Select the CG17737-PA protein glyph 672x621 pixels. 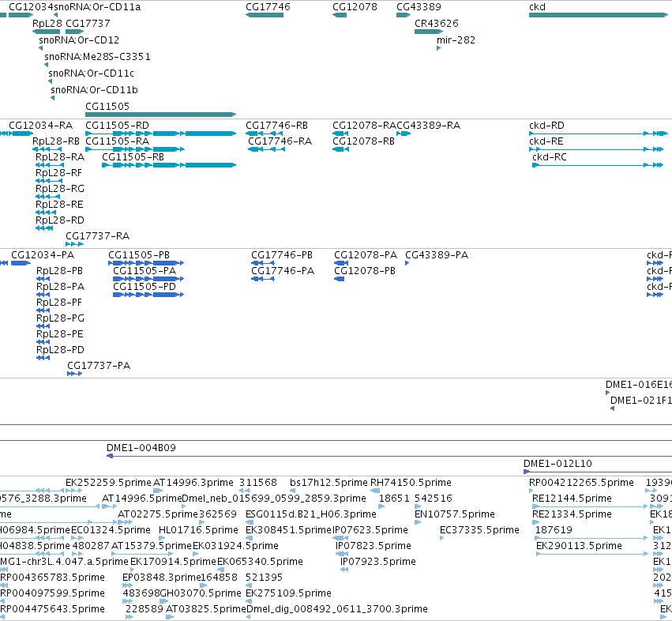[x=74, y=374]
